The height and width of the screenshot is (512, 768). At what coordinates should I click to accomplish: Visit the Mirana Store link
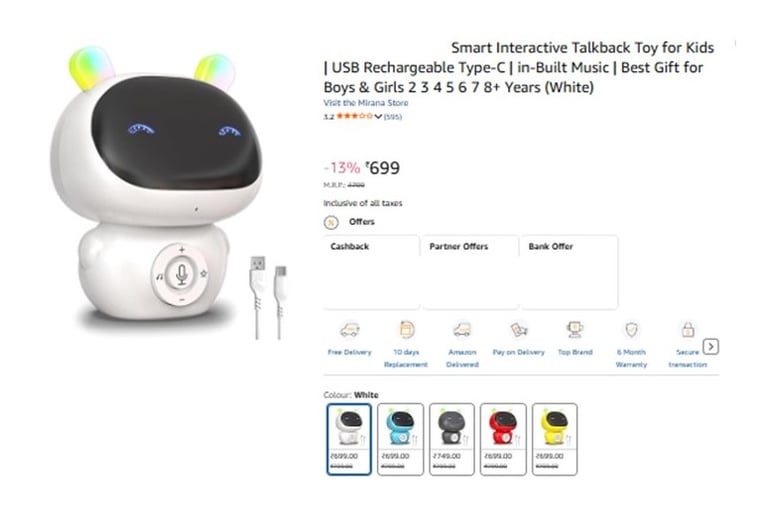[365, 103]
